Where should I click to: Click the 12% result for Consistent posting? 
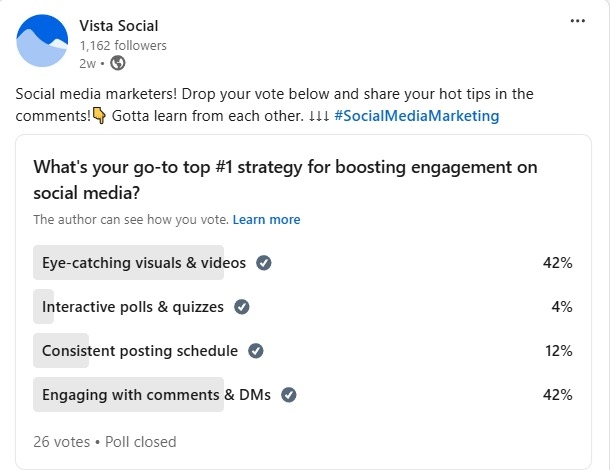(556, 351)
